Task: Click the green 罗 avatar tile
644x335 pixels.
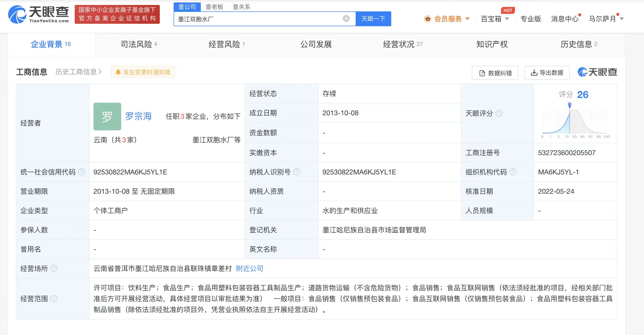Action: pyautogui.click(x=107, y=116)
